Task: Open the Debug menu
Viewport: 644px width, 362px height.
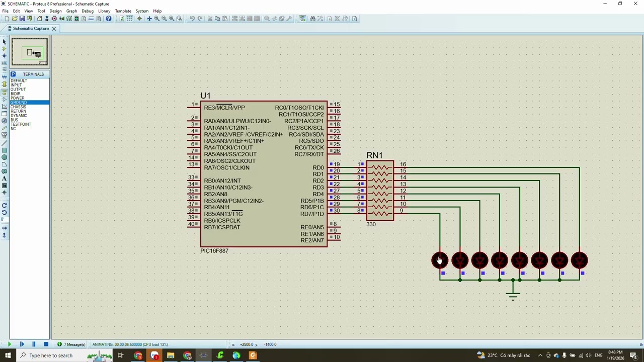Action: click(x=88, y=11)
